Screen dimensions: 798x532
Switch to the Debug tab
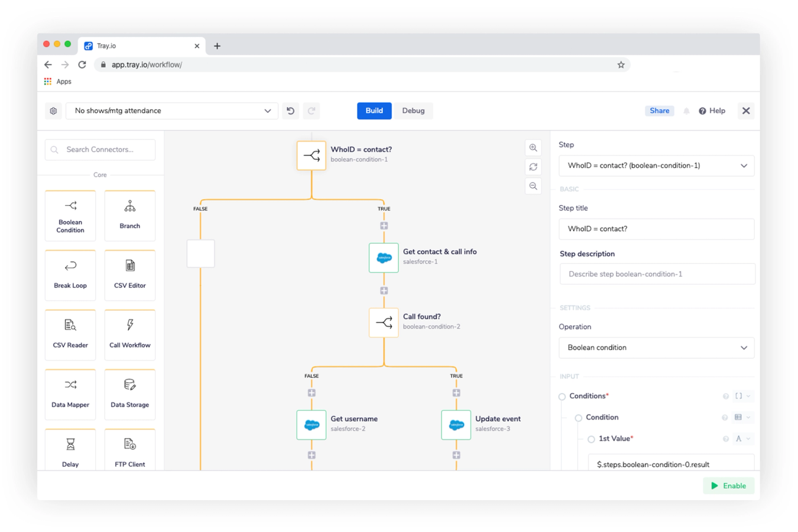click(413, 111)
